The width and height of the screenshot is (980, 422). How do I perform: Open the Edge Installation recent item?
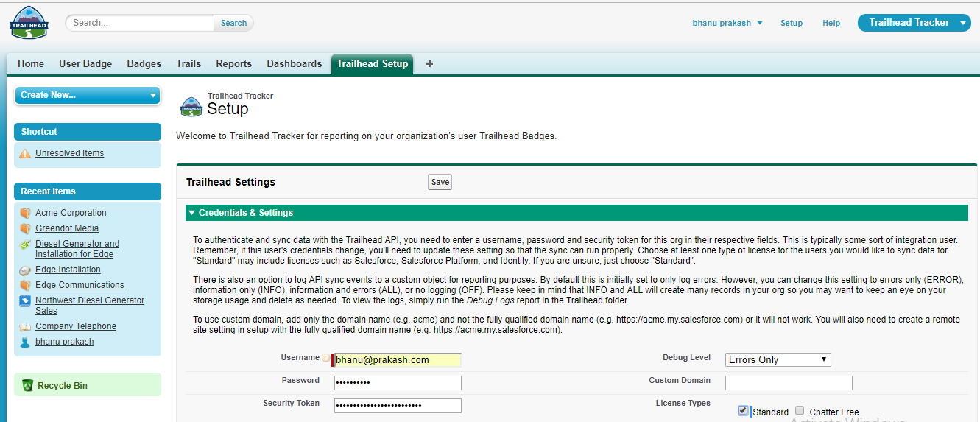(x=68, y=270)
